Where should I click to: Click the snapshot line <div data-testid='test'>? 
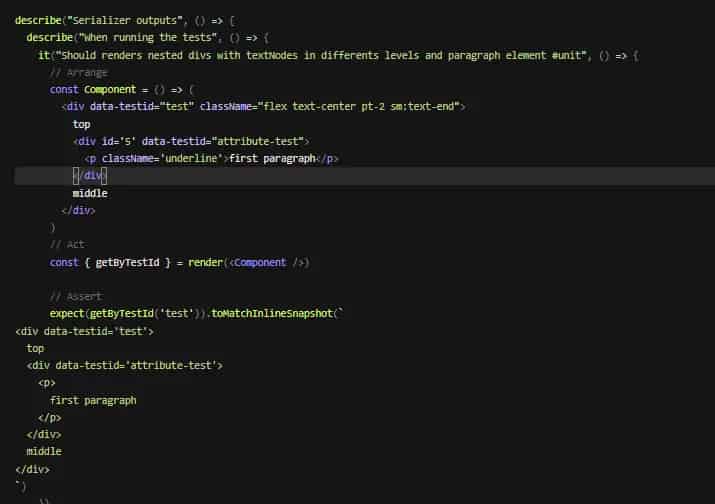(84, 331)
